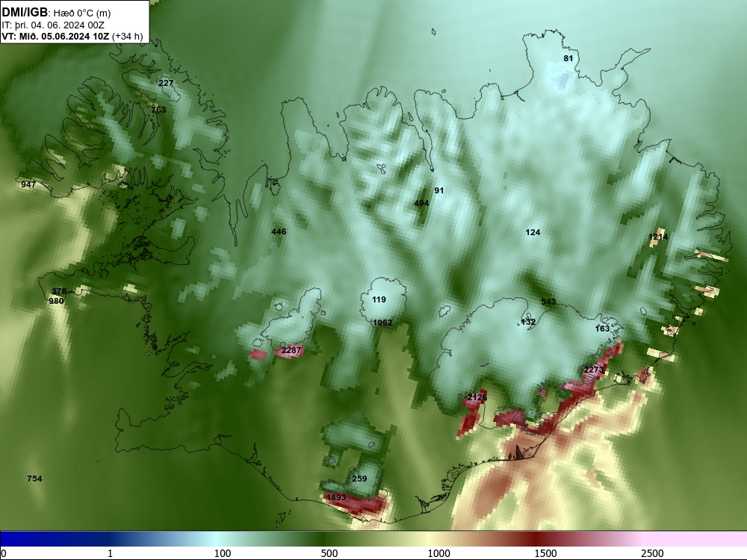The height and width of the screenshot is (560, 747).
Task: Click the value 119 on the glacier
Action: pyautogui.click(x=379, y=299)
